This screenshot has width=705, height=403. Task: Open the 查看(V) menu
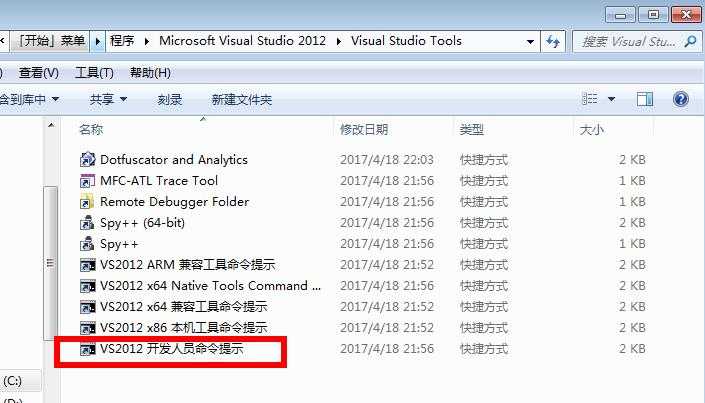39,72
